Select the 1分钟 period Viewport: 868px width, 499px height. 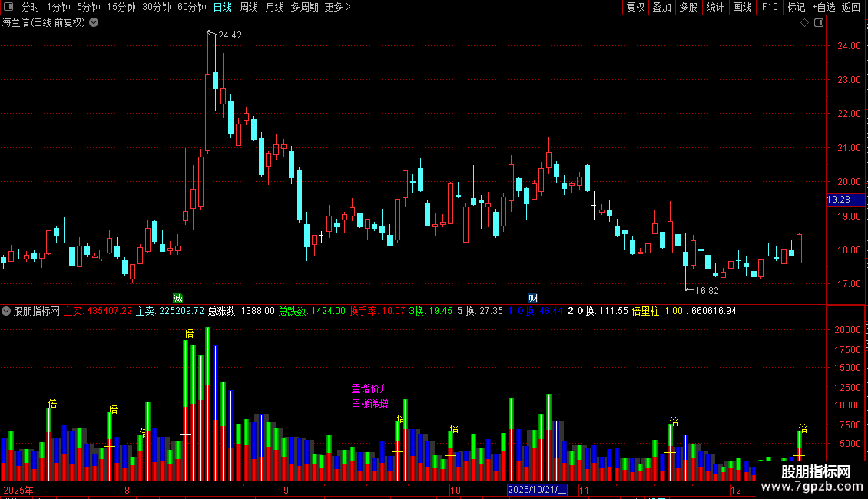58,7
